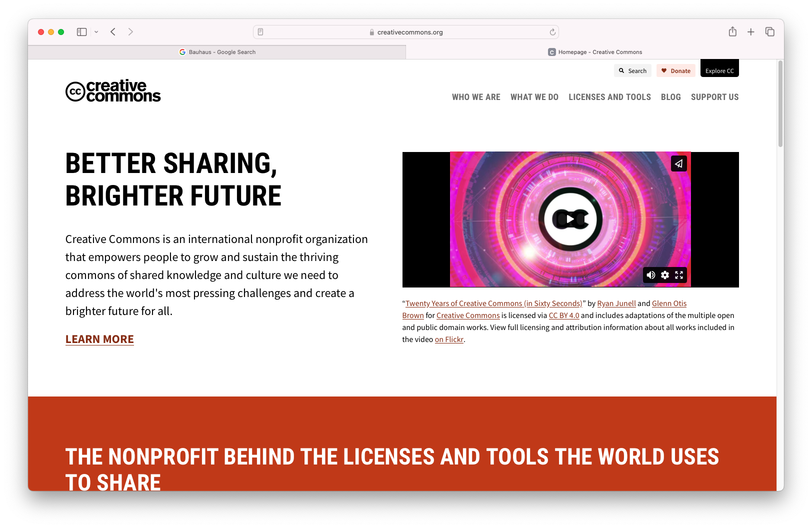
Task: Open Explore CC button
Action: 719,68
